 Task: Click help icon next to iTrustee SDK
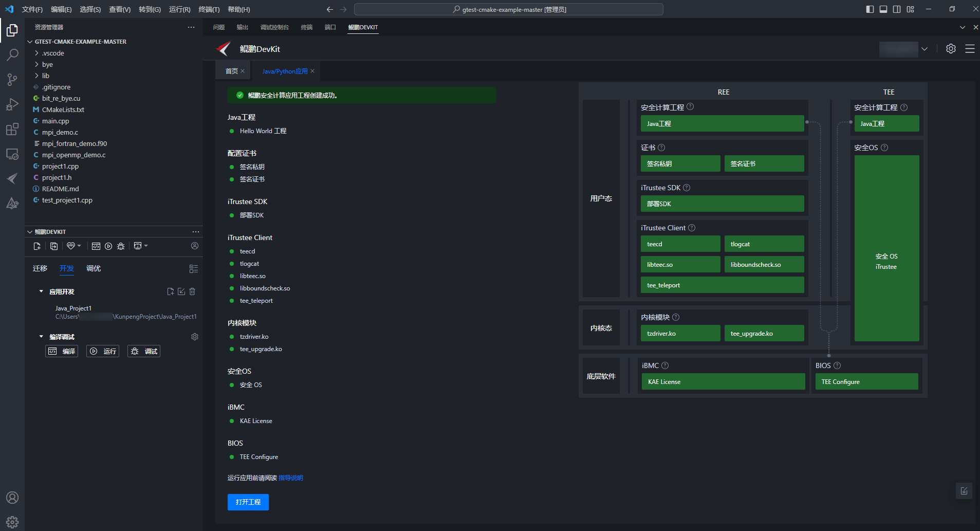pos(687,188)
